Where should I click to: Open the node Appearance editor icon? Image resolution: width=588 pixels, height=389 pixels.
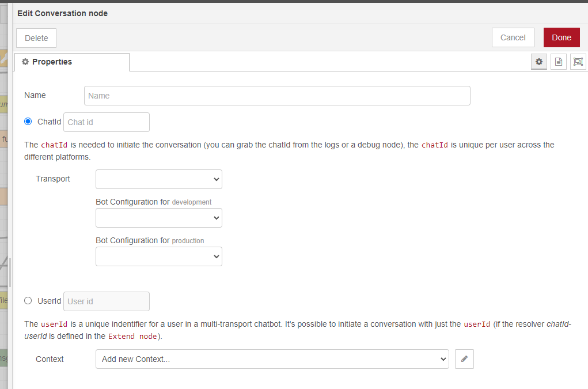[578, 62]
